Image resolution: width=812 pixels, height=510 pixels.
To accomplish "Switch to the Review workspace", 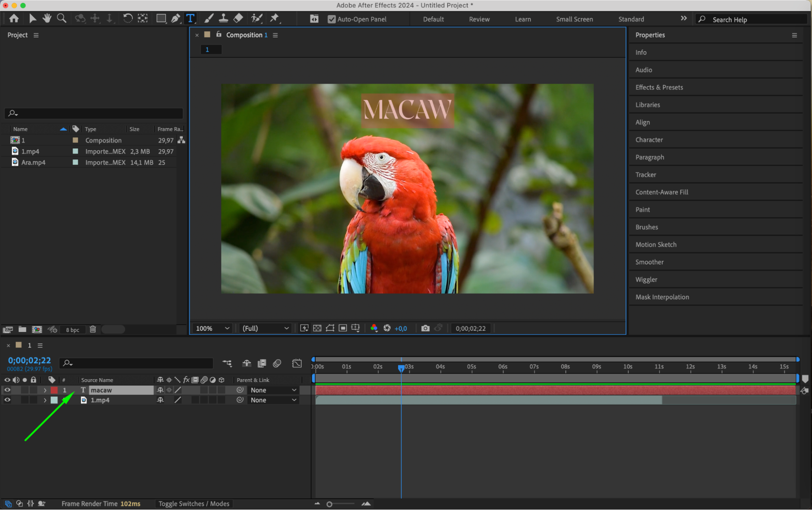I will coord(479,19).
